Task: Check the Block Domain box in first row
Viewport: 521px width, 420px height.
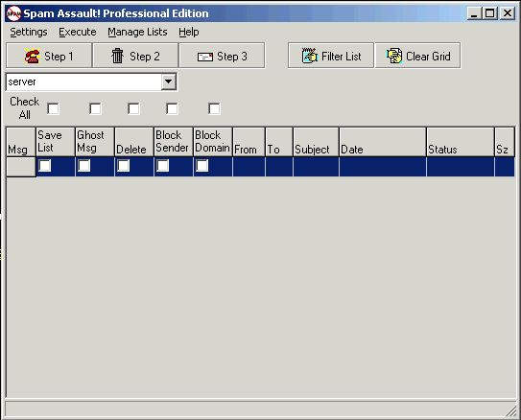Action: (201, 165)
